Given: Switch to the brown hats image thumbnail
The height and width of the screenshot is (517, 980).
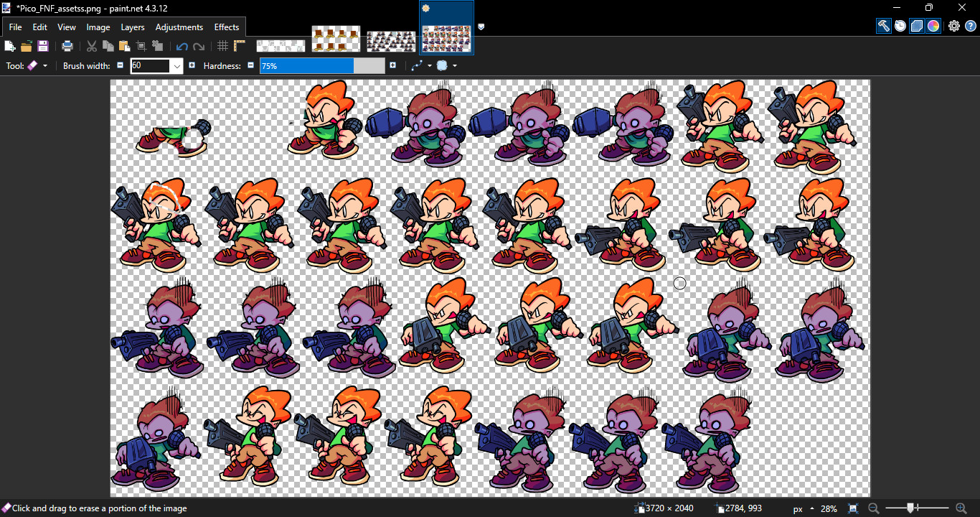Looking at the screenshot, I should pos(336,39).
